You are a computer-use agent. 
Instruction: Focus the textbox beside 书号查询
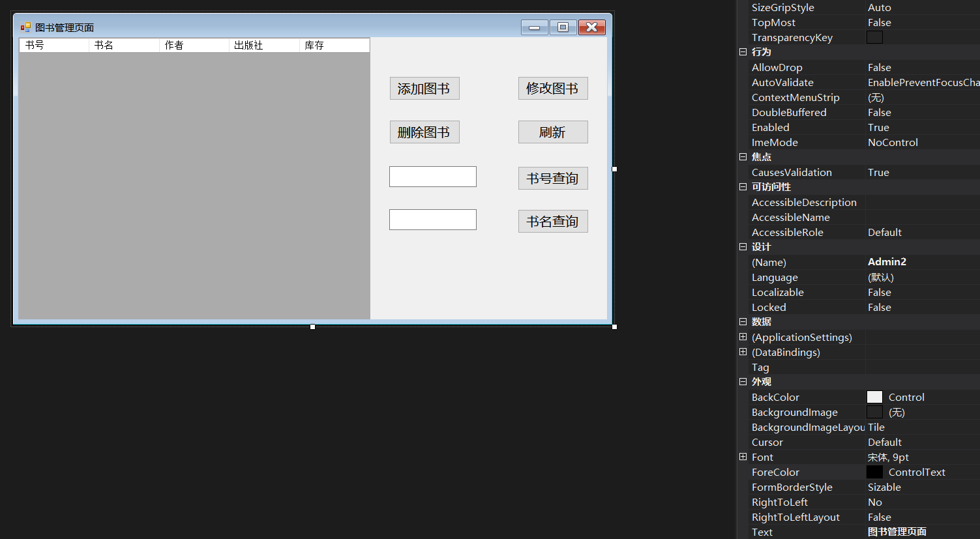433,177
